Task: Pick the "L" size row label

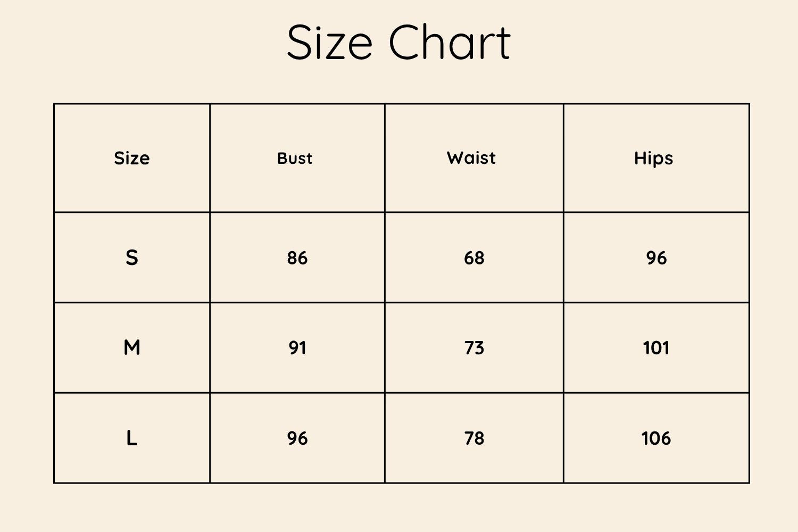Action: coord(132,438)
